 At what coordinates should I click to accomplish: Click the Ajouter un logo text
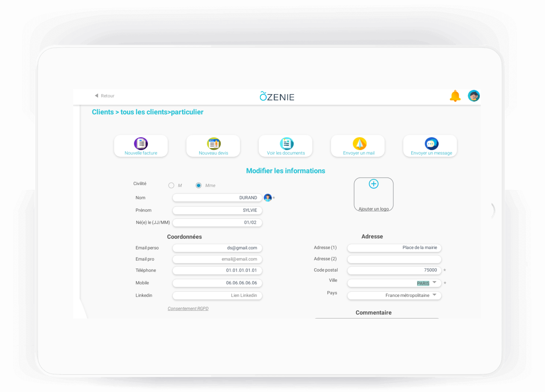pyautogui.click(x=373, y=209)
